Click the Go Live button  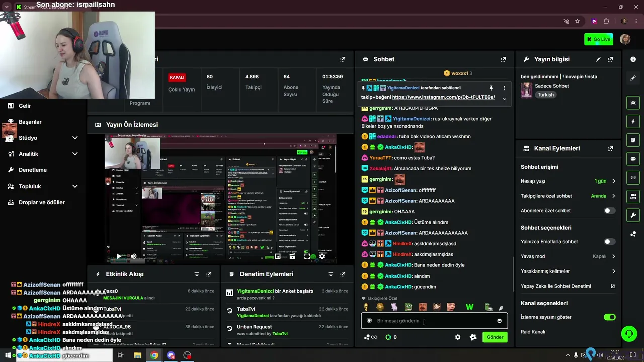pyautogui.click(x=599, y=39)
